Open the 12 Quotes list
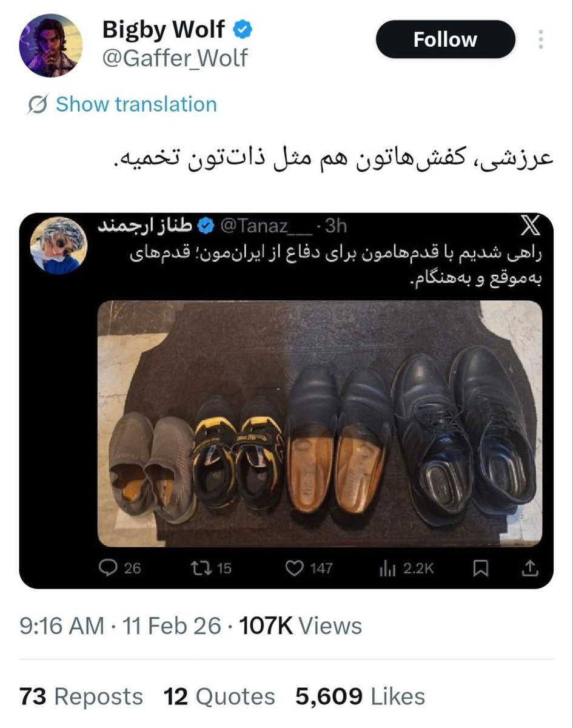The width and height of the screenshot is (573, 728). point(219,696)
